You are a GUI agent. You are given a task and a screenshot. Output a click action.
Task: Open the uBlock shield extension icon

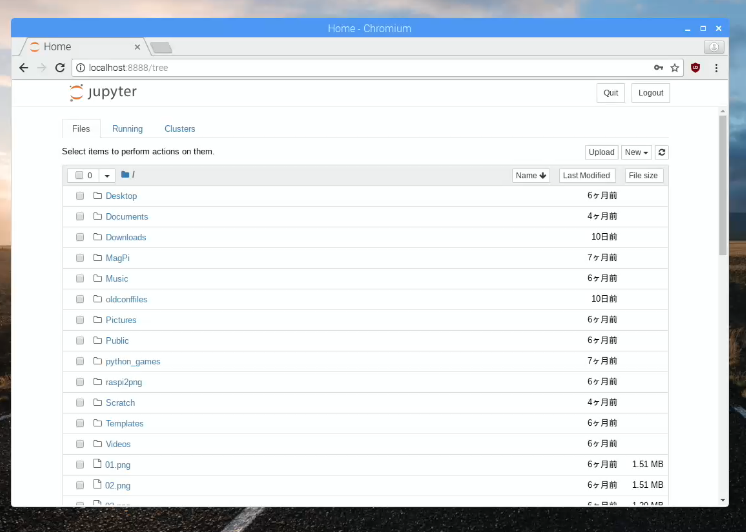(695, 68)
